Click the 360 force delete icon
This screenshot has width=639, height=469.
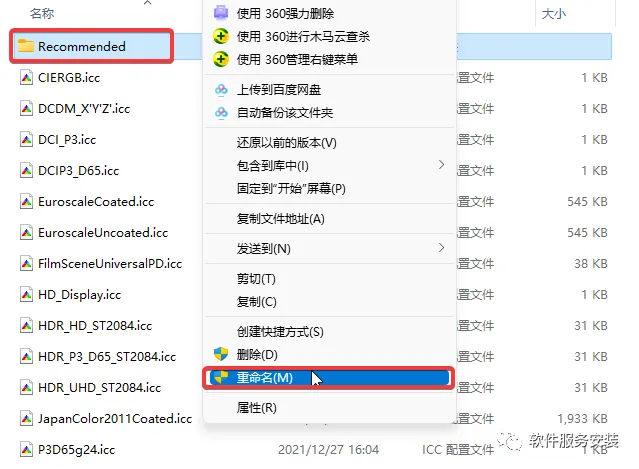coord(221,13)
